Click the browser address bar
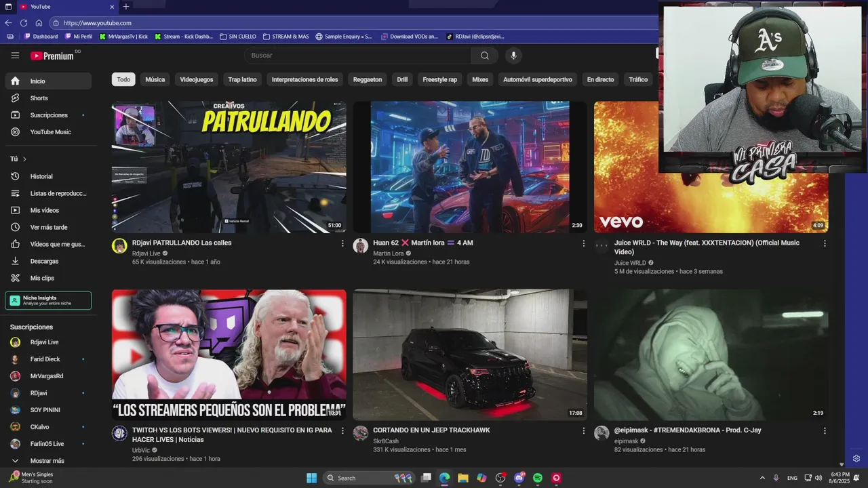 pos(353,23)
